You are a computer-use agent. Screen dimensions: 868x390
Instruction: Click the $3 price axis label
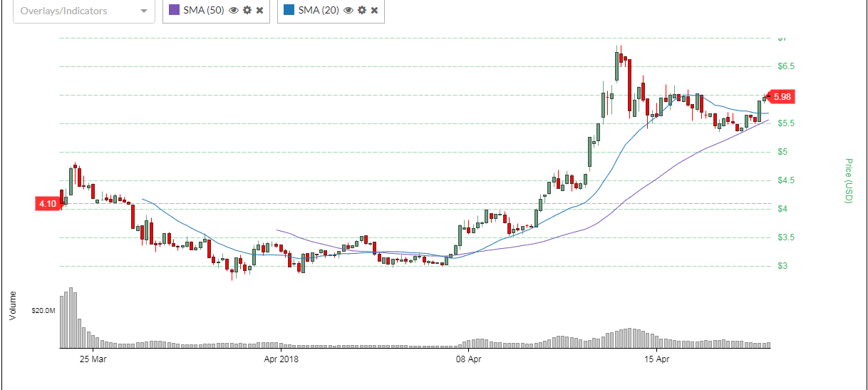point(782,266)
